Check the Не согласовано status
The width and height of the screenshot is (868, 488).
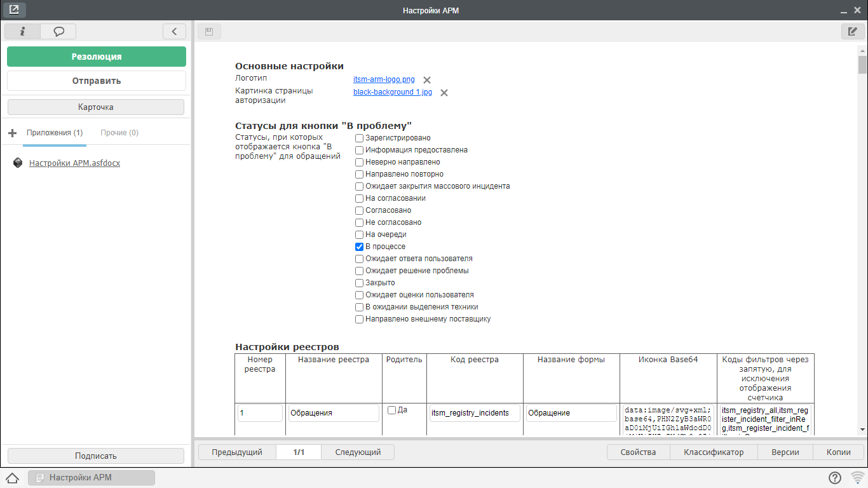[360, 222]
